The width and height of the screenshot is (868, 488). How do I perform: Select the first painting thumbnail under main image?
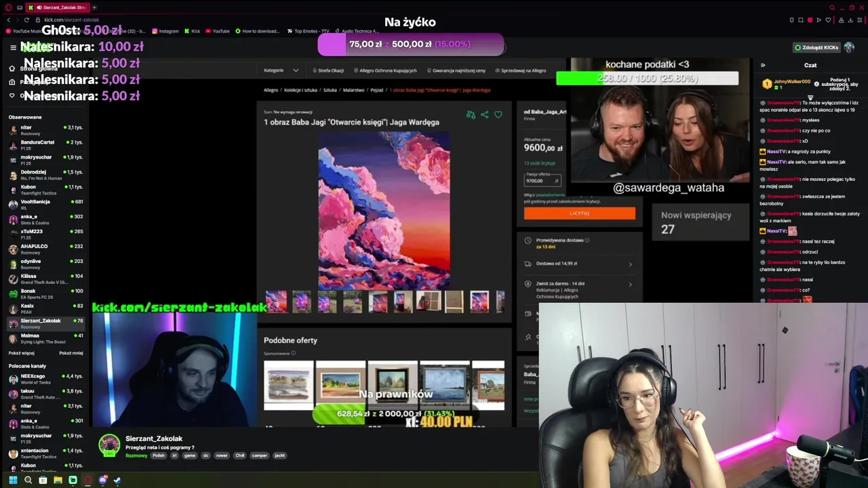tap(277, 302)
